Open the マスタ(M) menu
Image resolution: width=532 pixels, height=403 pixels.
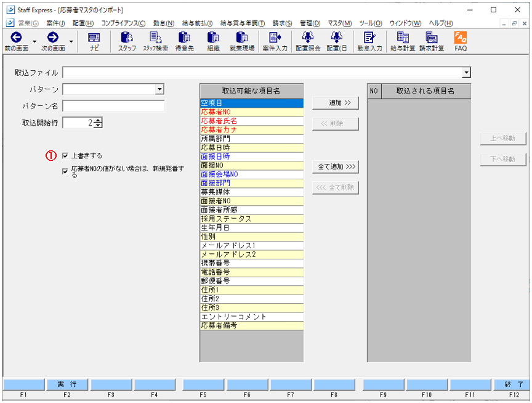point(340,23)
